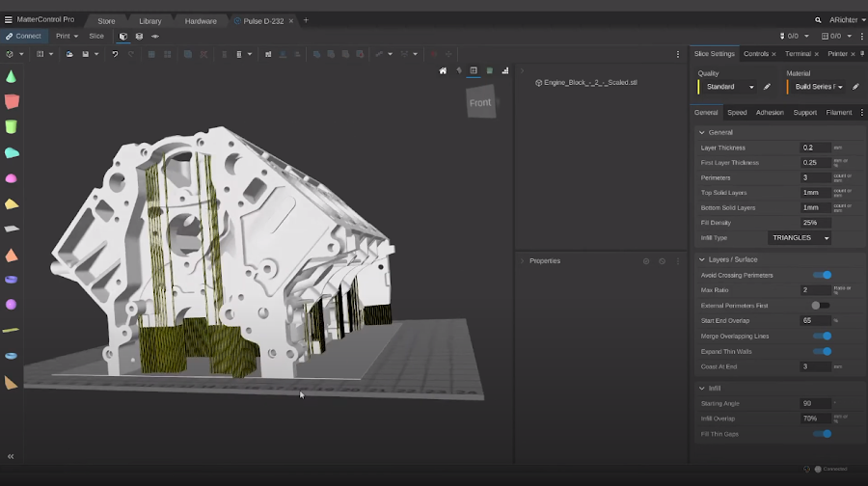Switch to the Library tab
The width and height of the screenshot is (868, 486).
coord(149,20)
